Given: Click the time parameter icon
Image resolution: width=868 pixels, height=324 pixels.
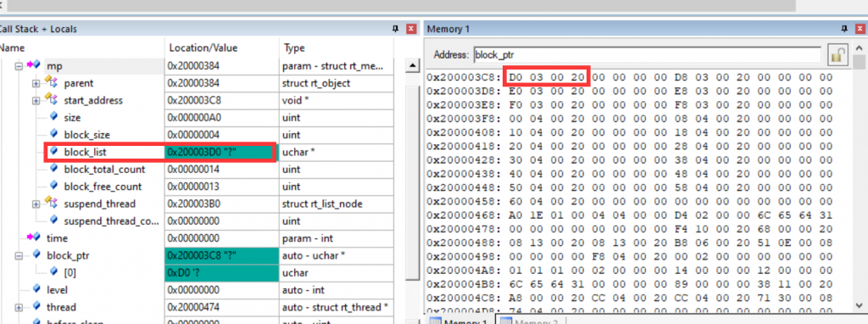Looking at the screenshot, I should [34, 237].
